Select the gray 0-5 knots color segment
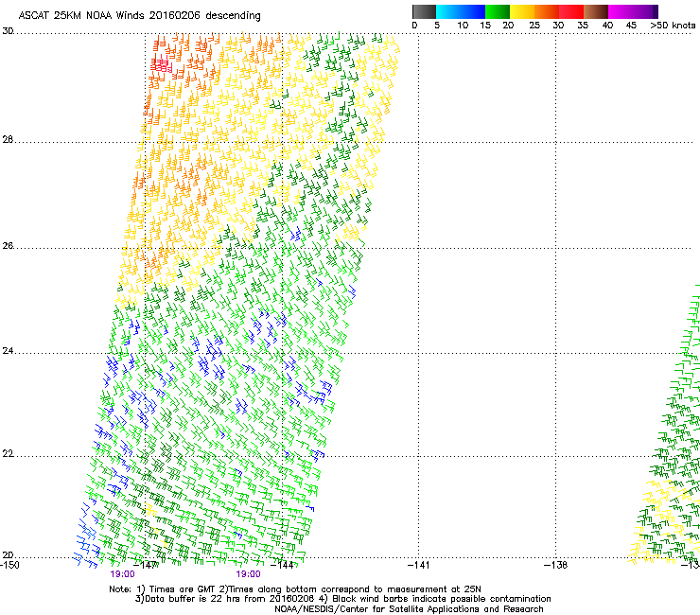700x615 pixels. click(424, 11)
